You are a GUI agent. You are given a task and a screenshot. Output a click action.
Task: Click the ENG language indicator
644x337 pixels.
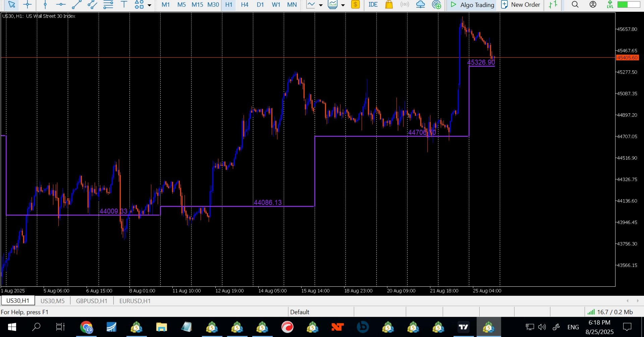pos(573,327)
